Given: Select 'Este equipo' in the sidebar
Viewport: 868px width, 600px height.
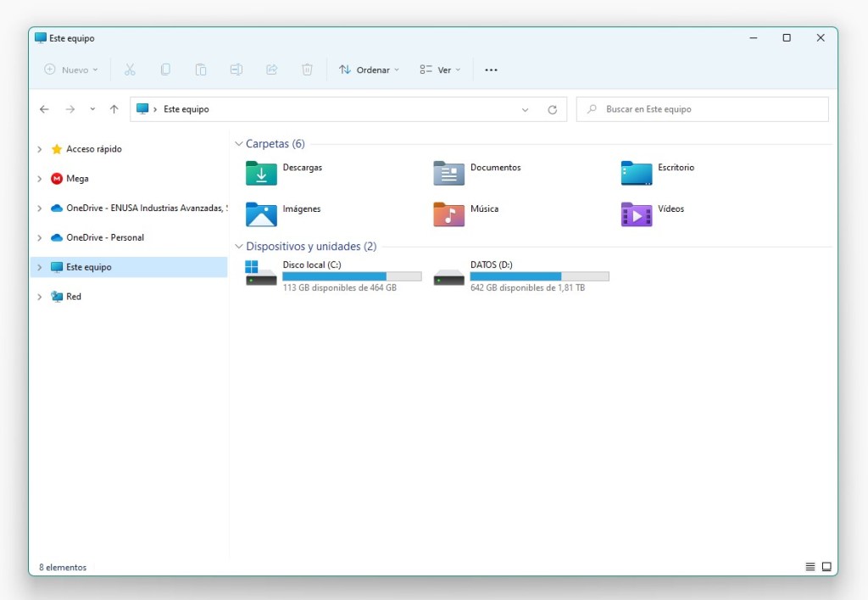Looking at the screenshot, I should [x=91, y=267].
